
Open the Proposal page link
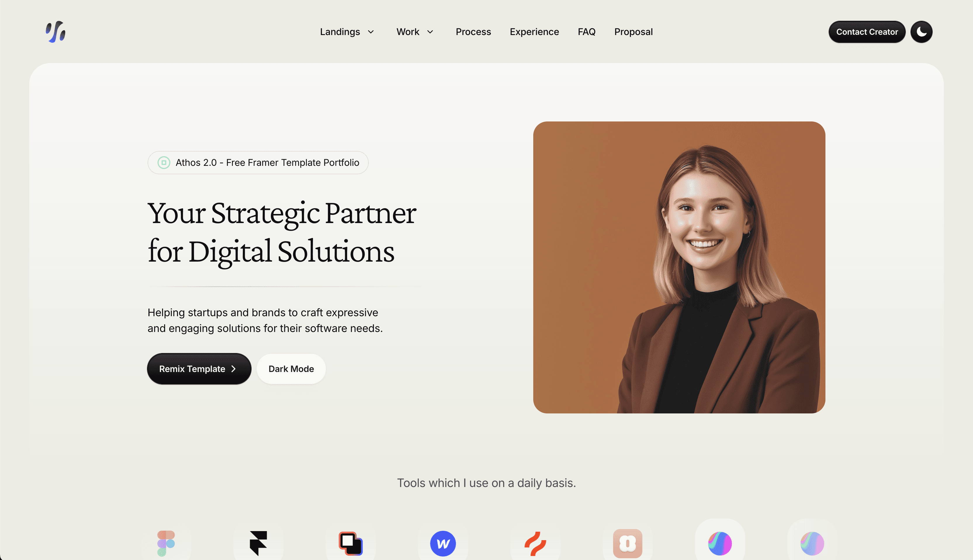pos(633,32)
